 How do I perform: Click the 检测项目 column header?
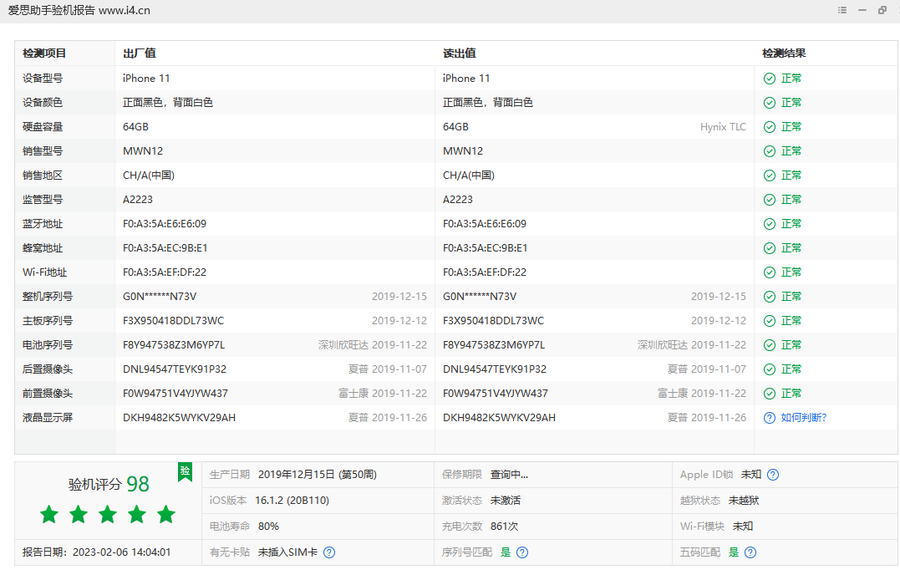(44, 53)
